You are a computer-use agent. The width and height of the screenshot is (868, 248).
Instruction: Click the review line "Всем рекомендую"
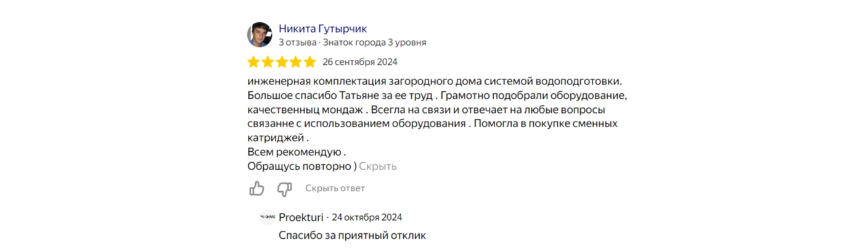[x=295, y=152]
